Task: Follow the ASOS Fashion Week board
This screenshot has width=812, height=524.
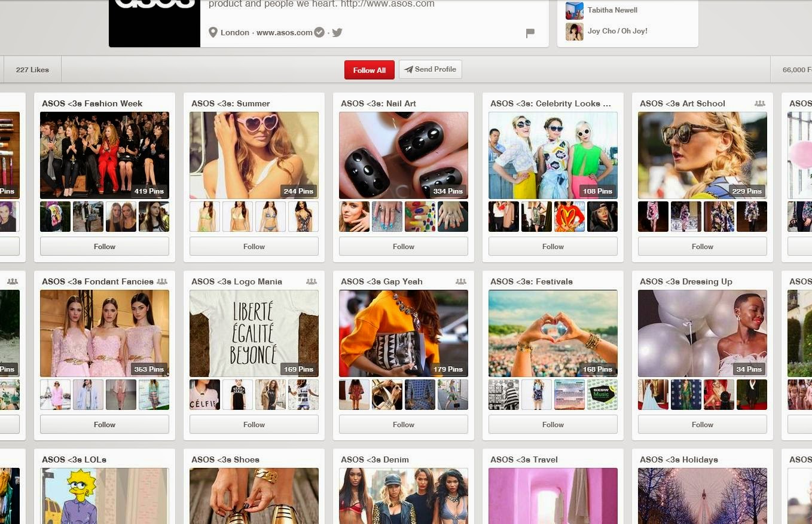Action: [x=105, y=246]
